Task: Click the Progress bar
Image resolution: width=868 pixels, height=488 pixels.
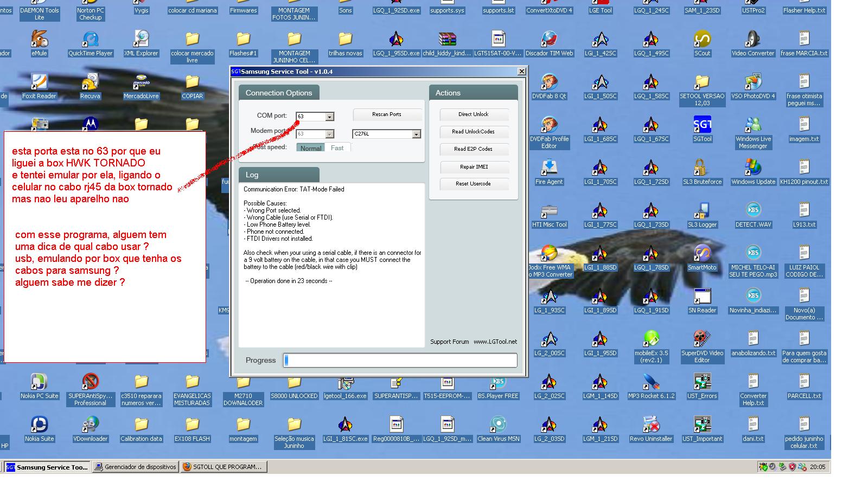Action: (400, 360)
